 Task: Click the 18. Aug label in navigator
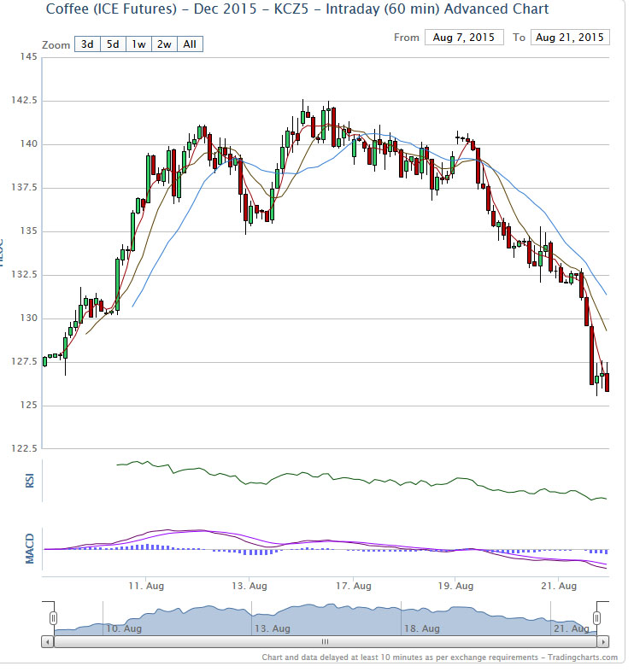421,628
